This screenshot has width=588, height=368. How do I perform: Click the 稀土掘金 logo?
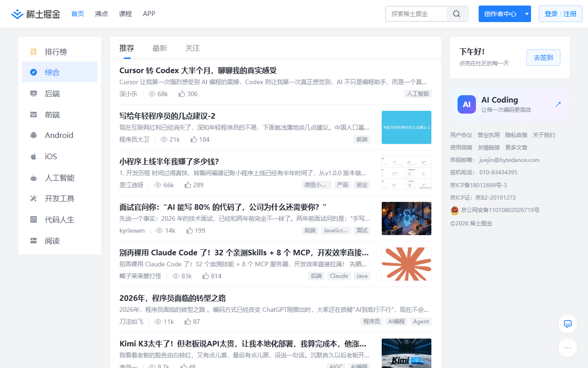[x=36, y=14]
